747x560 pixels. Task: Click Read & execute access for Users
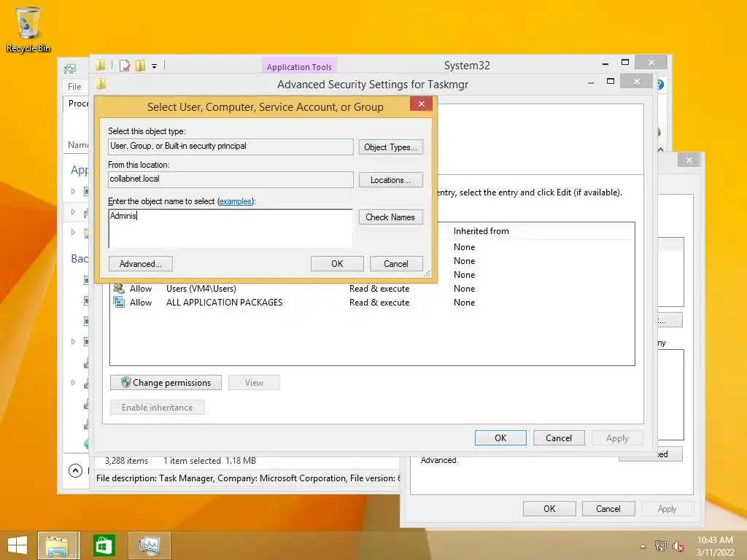tap(379, 289)
